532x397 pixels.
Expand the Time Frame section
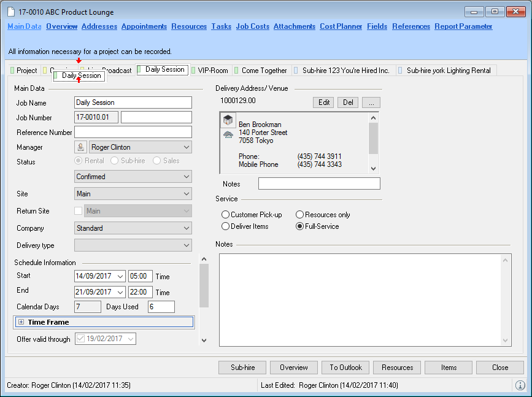pos(21,322)
